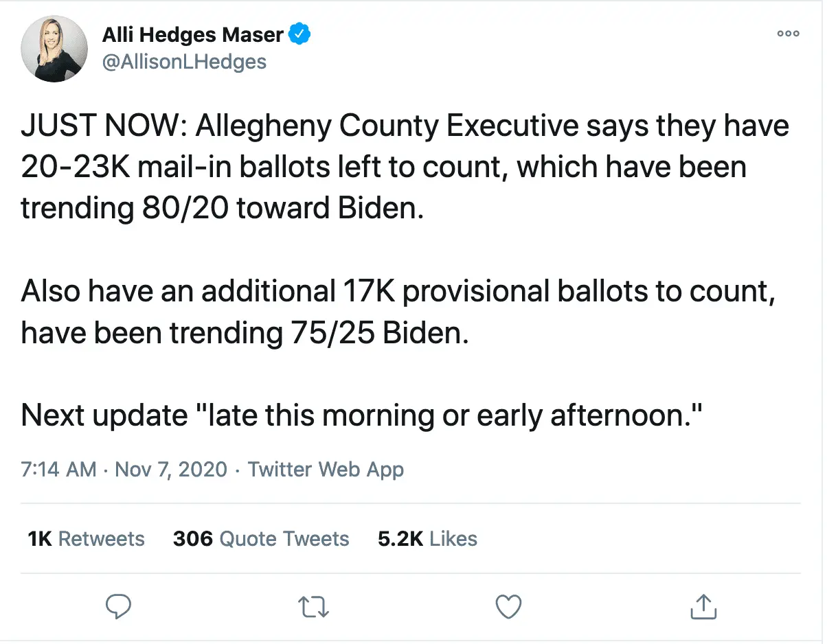Open the three-dot more options menu
827x644 pixels.
(x=788, y=34)
